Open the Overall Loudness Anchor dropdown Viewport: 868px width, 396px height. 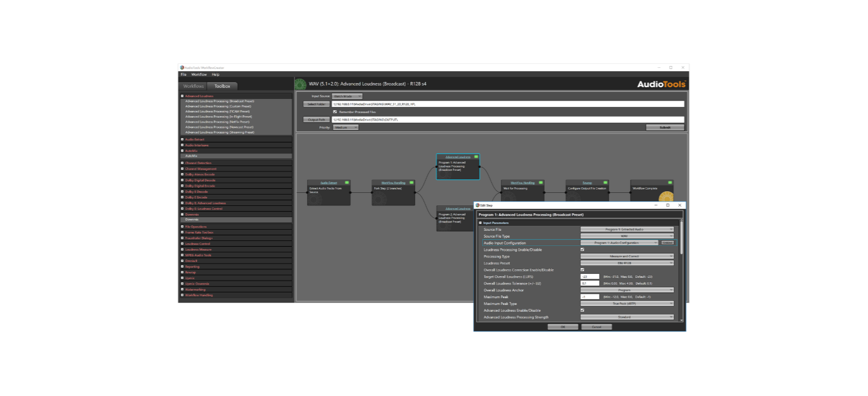627,290
